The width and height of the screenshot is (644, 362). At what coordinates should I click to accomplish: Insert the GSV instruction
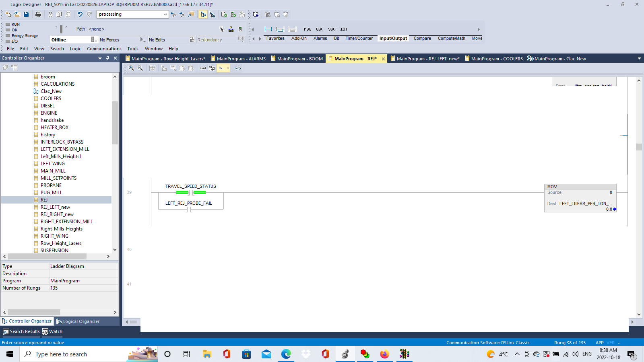tap(320, 29)
